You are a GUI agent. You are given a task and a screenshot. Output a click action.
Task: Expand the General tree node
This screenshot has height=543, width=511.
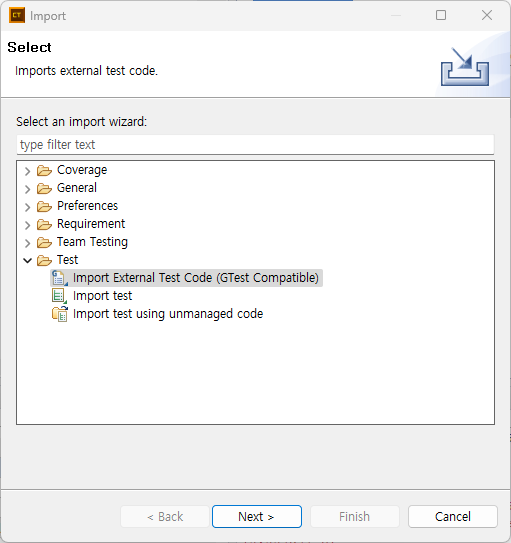click(x=27, y=189)
